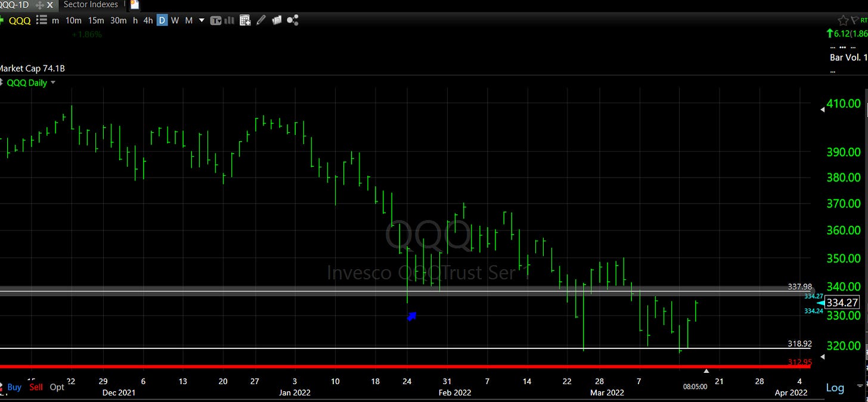Click the Bar Vol. readout
868x402 pixels.
(x=848, y=58)
